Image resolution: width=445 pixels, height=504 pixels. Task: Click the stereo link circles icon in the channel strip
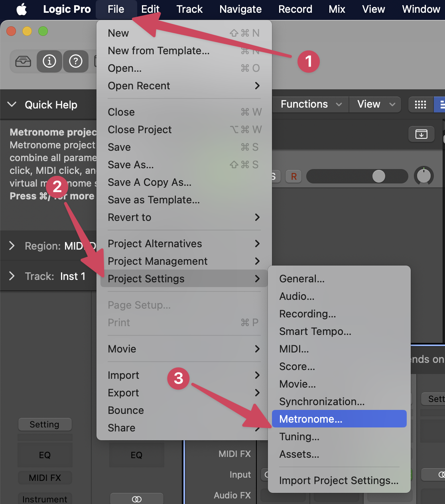point(136,499)
